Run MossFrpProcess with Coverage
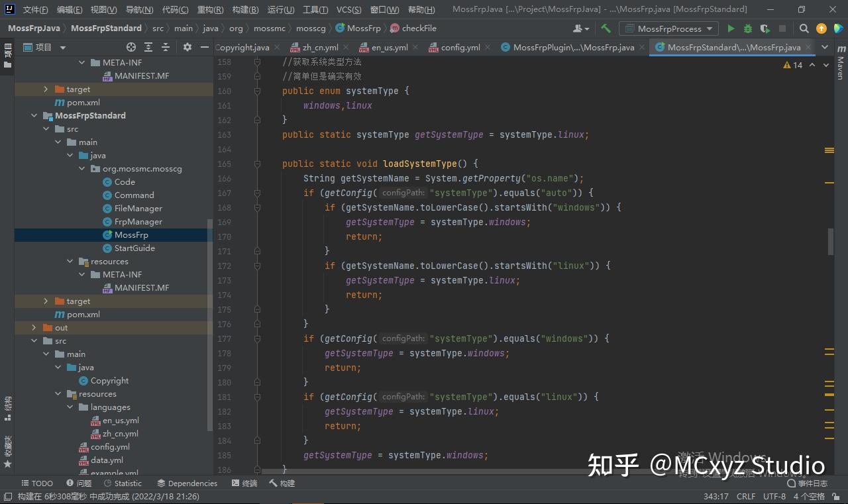 (x=763, y=28)
